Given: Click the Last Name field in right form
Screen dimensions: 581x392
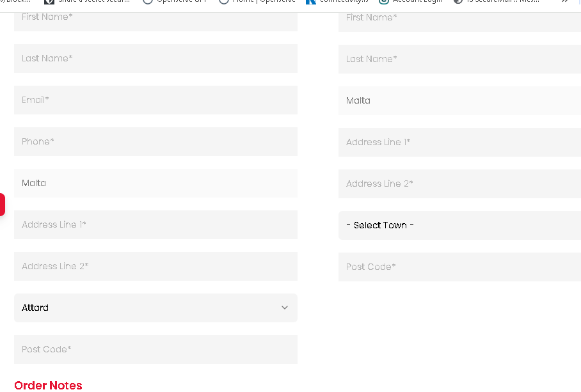Looking at the screenshot, I should pyautogui.click(x=459, y=59).
